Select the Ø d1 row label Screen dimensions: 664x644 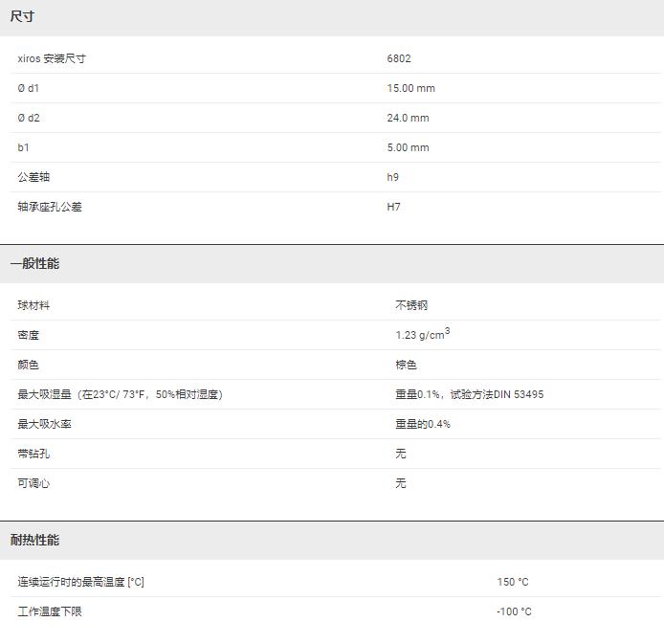click(29, 88)
